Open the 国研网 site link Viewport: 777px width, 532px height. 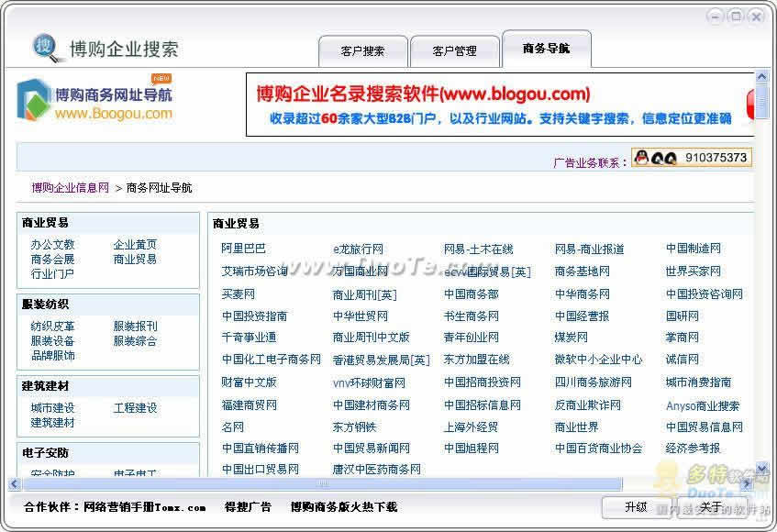683,316
